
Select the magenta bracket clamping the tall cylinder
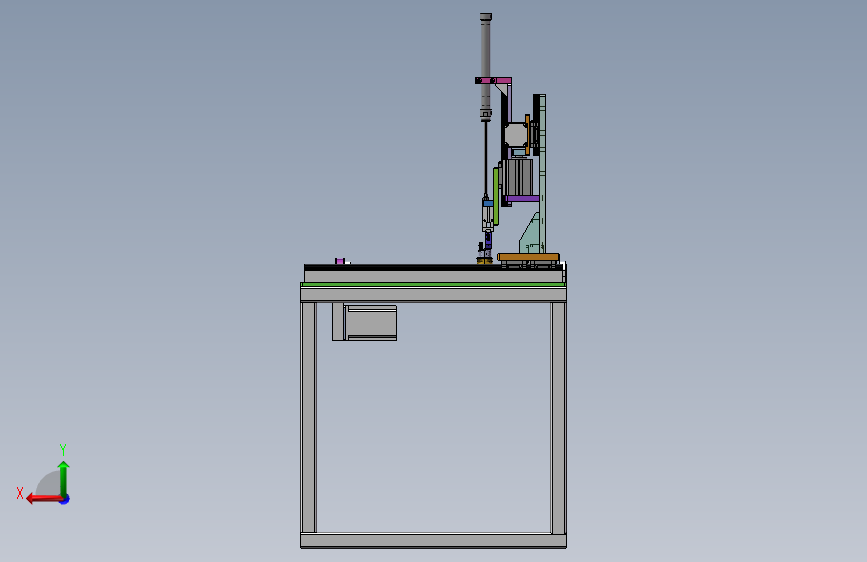[493, 81]
